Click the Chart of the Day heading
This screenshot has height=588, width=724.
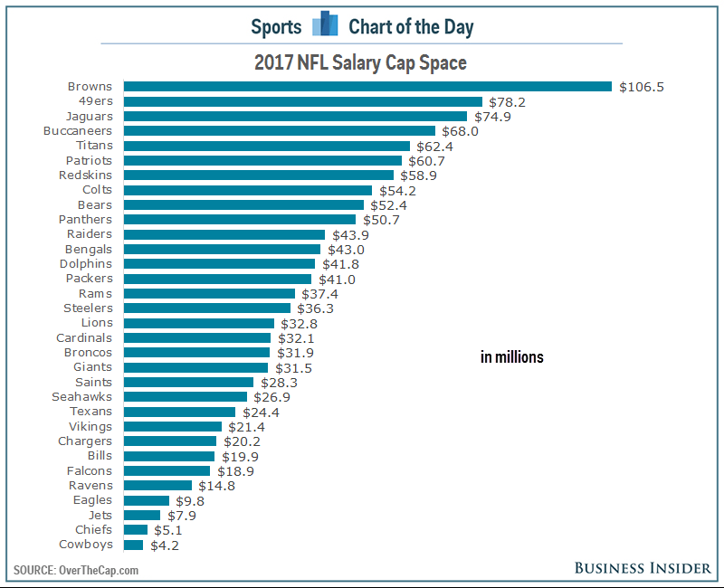tap(411, 27)
